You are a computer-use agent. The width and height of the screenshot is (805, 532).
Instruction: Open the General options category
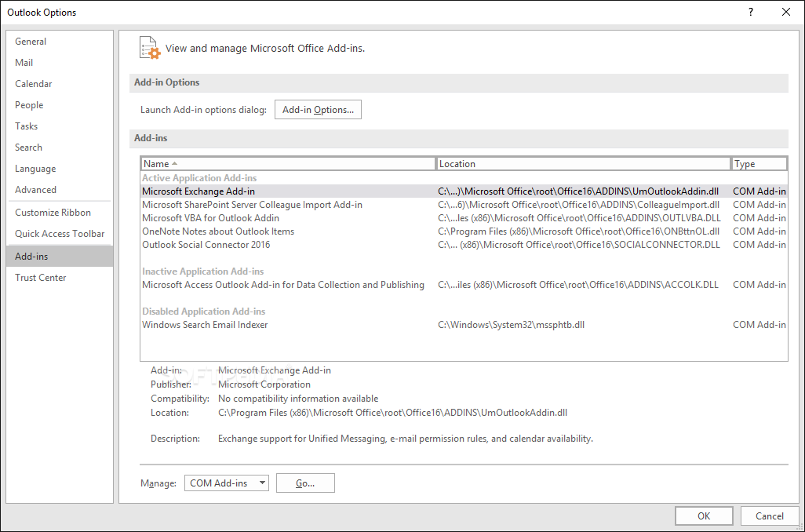60,42
